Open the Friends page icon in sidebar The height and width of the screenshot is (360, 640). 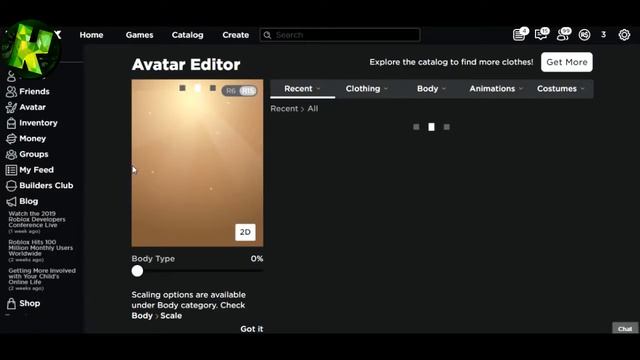point(11,91)
